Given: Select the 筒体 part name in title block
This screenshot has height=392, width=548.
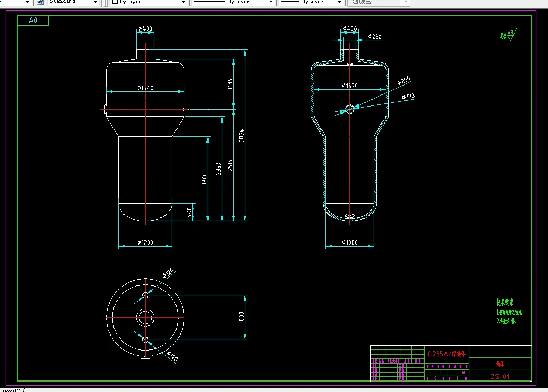Looking at the screenshot, I should pos(500,364).
